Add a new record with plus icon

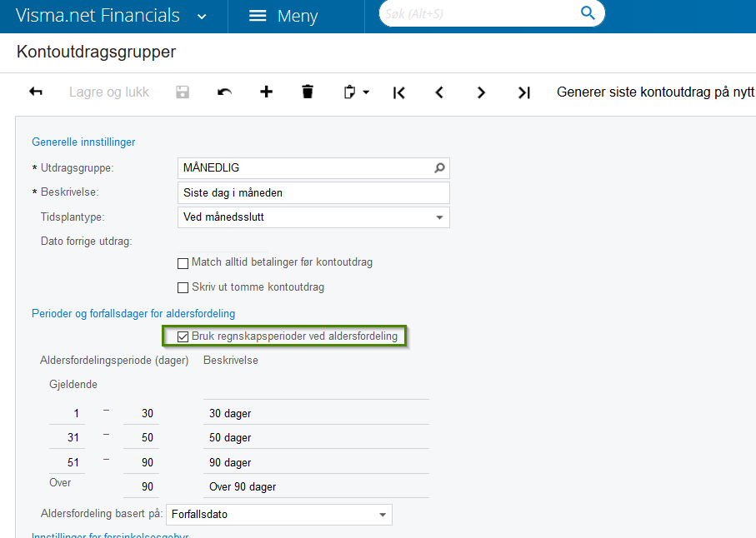(266, 92)
